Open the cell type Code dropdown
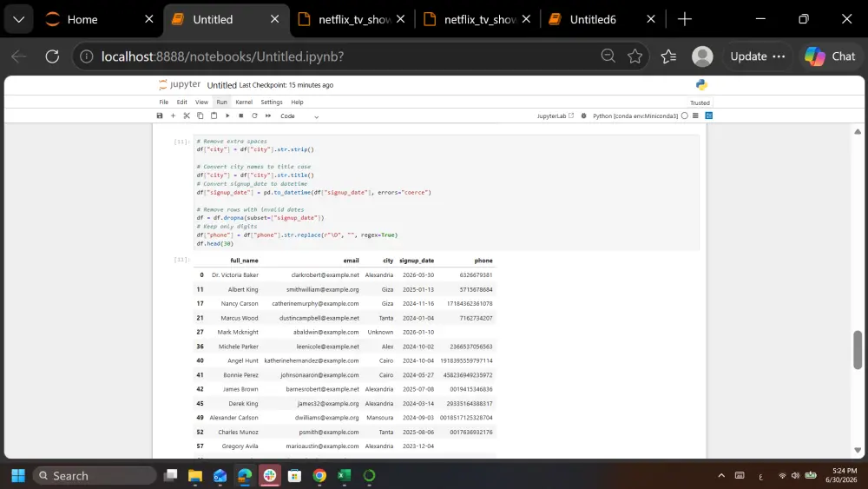The width and height of the screenshot is (868, 489). 299,116
